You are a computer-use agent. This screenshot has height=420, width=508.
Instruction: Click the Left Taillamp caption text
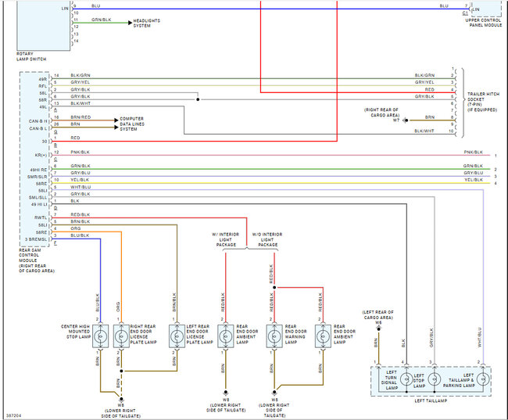431,401
